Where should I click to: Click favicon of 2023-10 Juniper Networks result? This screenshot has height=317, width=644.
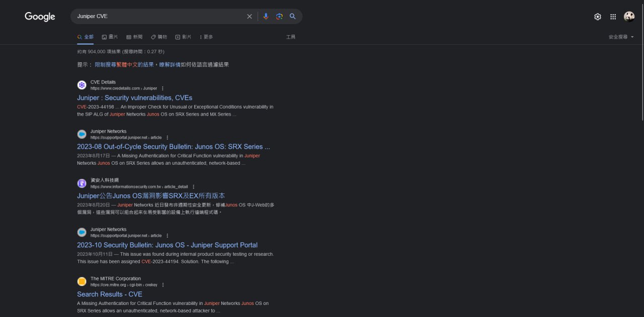82,232
